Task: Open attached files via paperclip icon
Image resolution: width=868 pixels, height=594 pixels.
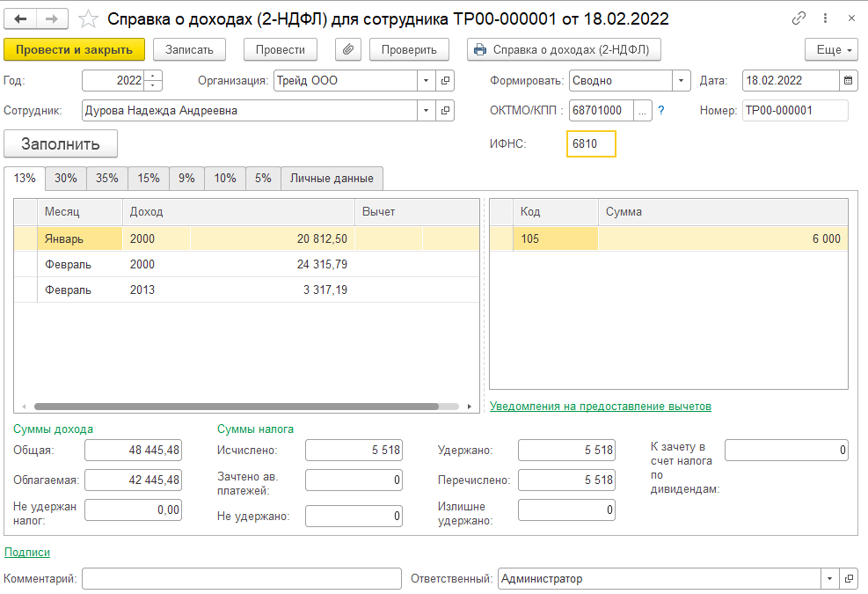Action: [x=348, y=50]
